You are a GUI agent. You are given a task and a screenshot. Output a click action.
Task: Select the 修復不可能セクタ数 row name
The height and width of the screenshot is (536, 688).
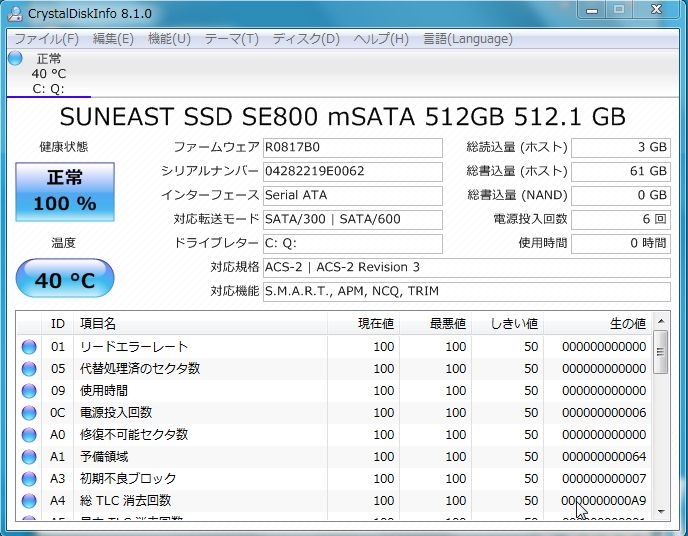tap(134, 435)
